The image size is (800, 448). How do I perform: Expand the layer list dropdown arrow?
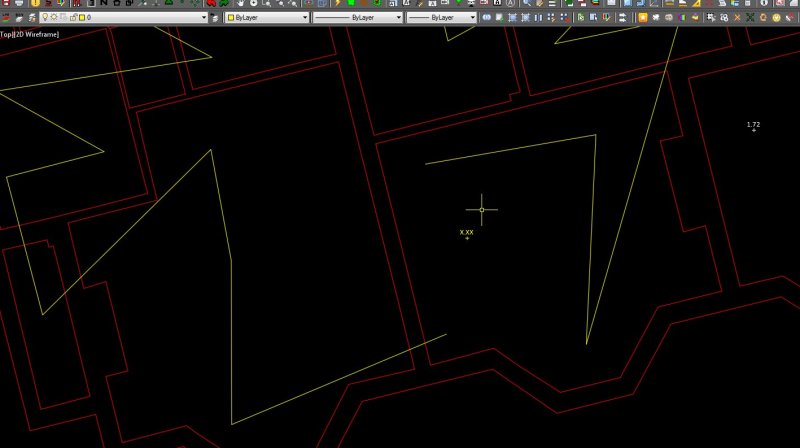(204, 17)
